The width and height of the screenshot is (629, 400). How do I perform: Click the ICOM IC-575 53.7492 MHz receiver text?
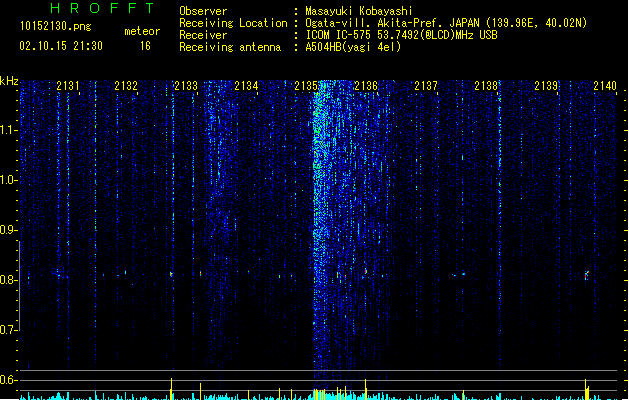pos(401,35)
